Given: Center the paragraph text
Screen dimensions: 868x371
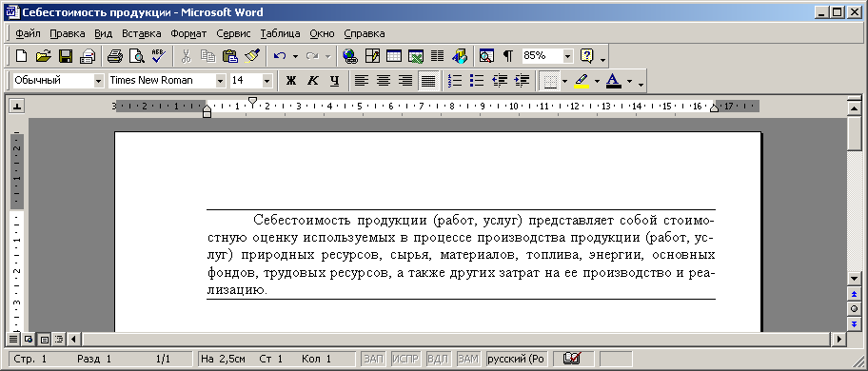Looking at the screenshot, I should [383, 81].
